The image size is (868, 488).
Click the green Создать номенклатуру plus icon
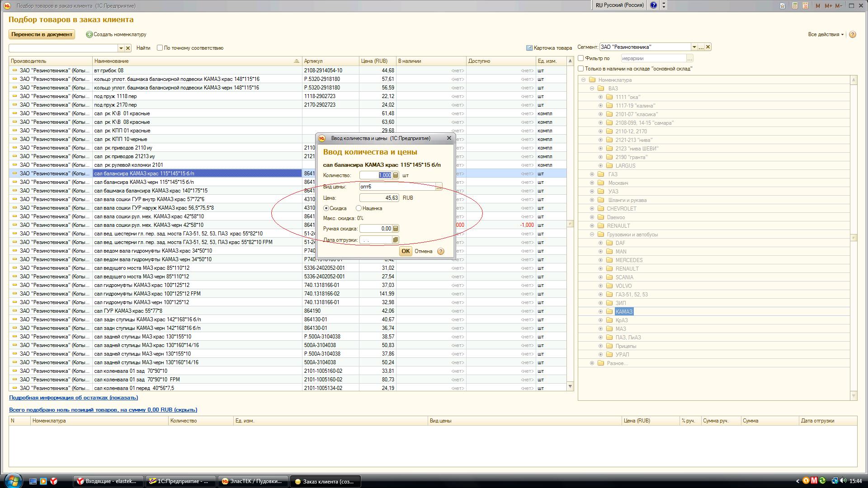pyautogui.click(x=89, y=34)
